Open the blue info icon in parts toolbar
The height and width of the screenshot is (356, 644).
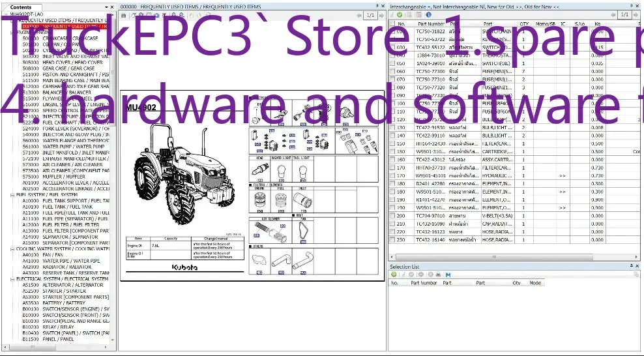pos(428,15)
